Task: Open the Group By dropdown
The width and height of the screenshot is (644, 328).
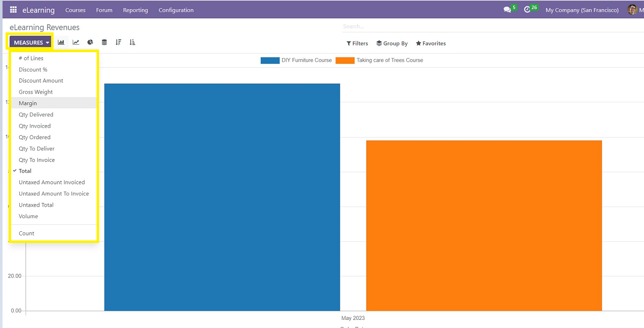Action: (x=392, y=44)
